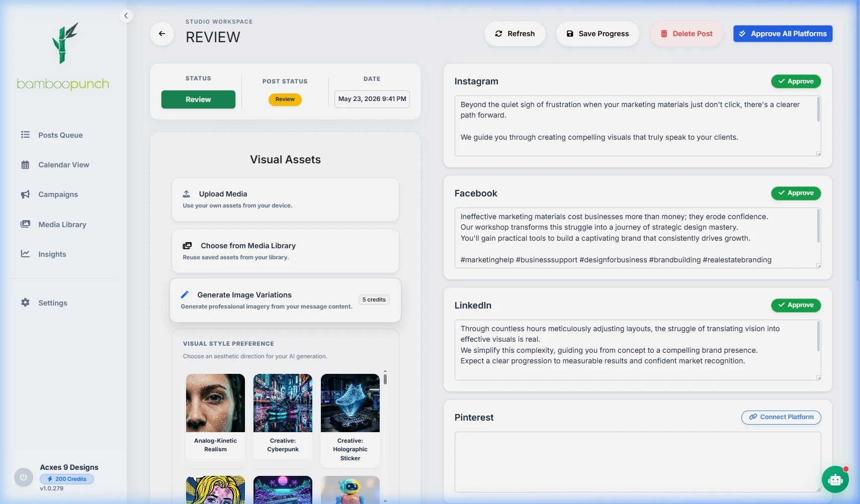Screen dimensions: 860x504
Task: Click the LinkedIn text area scrollbar
Action: [818, 336]
